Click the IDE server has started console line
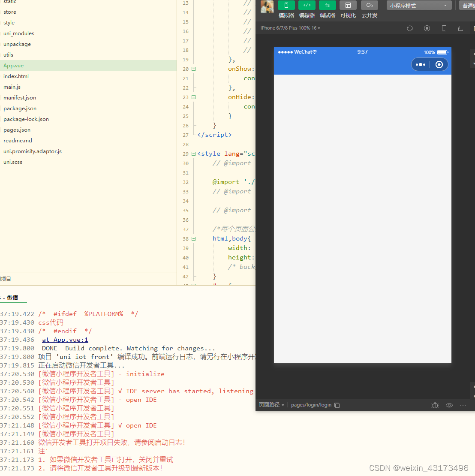475x476 pixels. coord(146,391)
